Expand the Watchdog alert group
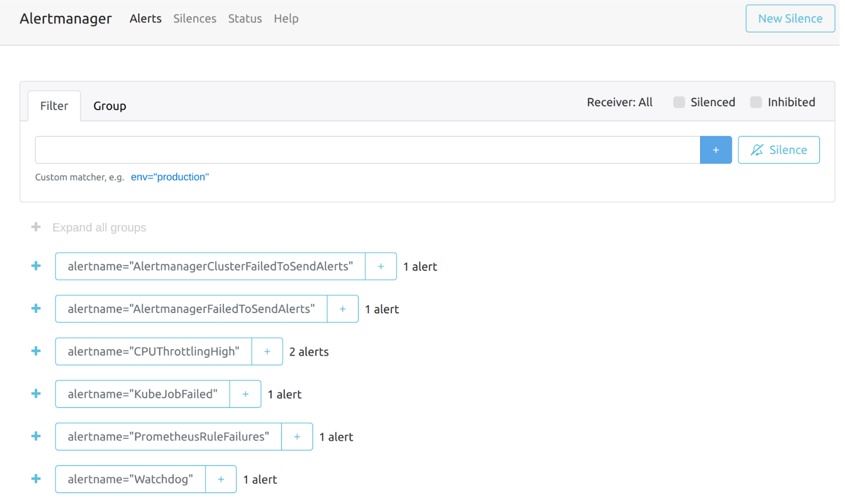This screenshot has height=504, width=845. (36, 479)
